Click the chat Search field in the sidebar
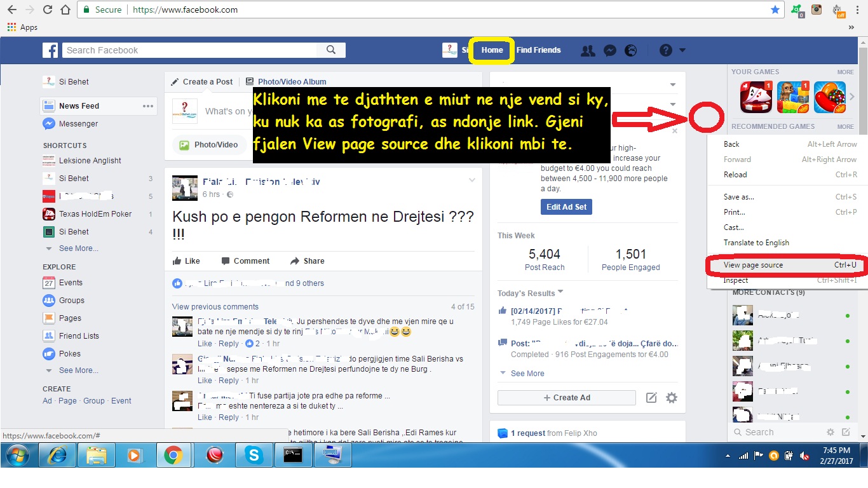This screenshot has height=488, width=868. point(775,432)
